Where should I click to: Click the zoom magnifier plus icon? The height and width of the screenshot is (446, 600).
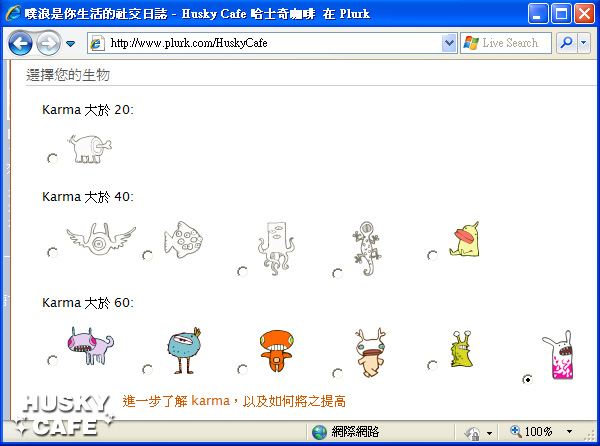(516, 431)
